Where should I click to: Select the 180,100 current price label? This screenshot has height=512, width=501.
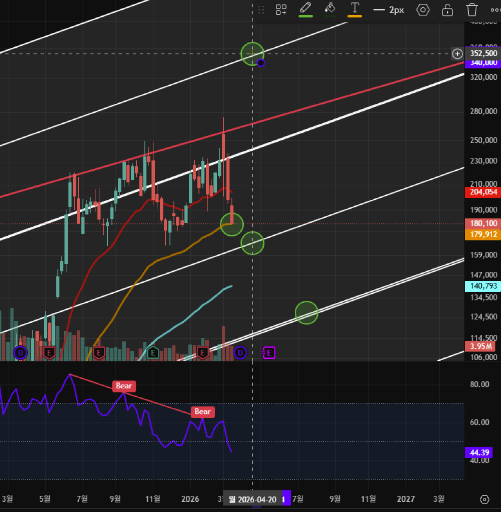point(483,223)
